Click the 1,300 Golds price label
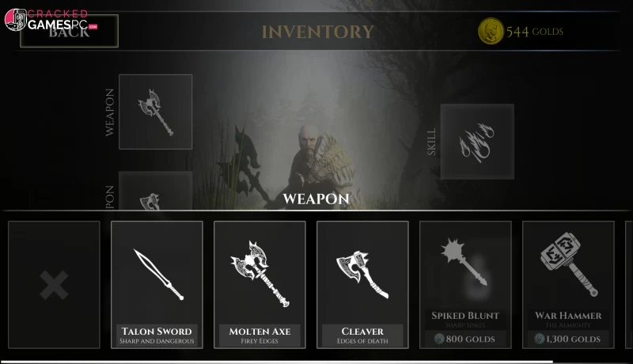The height and width of the screenshot is (364, 633). (567, 339)
